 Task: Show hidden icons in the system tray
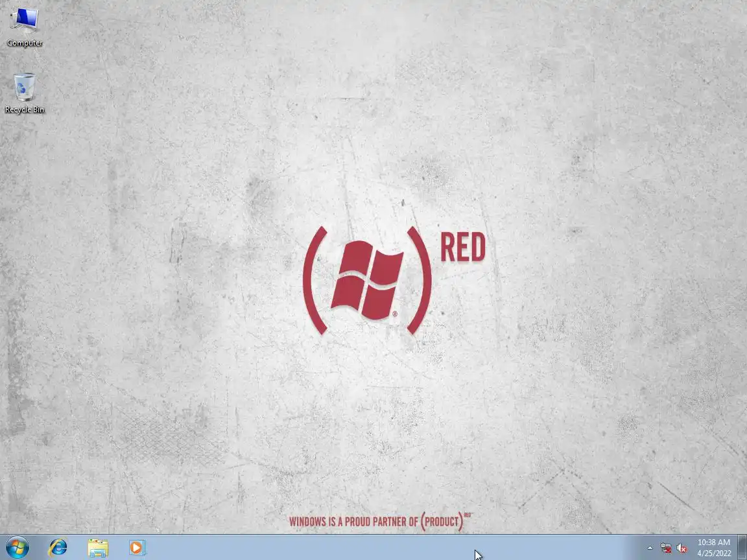click(650, 548)
